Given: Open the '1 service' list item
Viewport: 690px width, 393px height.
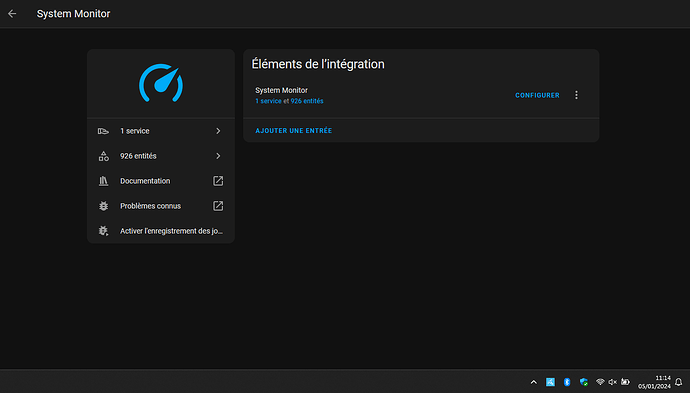Looking at the screenshot, I should tap(161, 131).
